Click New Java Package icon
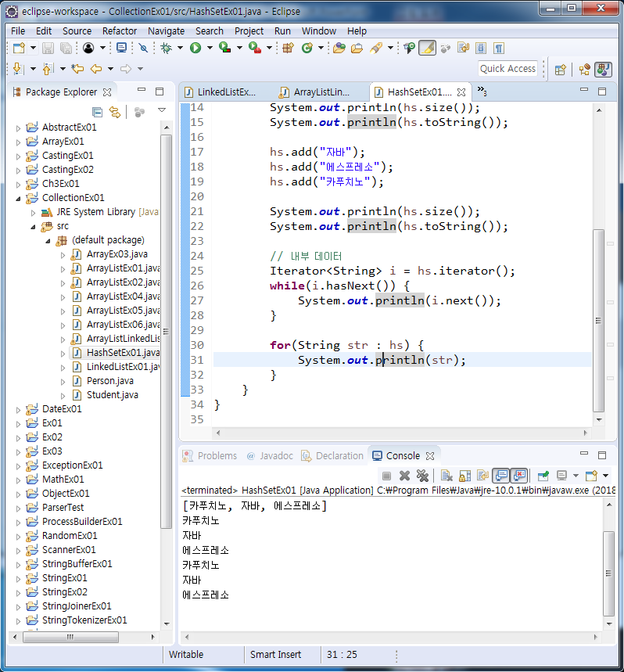 tap(289, 48)
